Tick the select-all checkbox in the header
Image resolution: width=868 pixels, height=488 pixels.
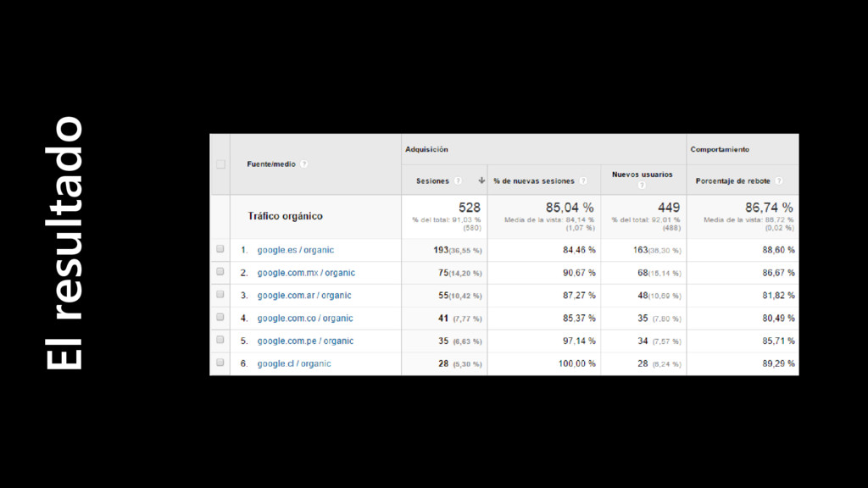(220, 164)
